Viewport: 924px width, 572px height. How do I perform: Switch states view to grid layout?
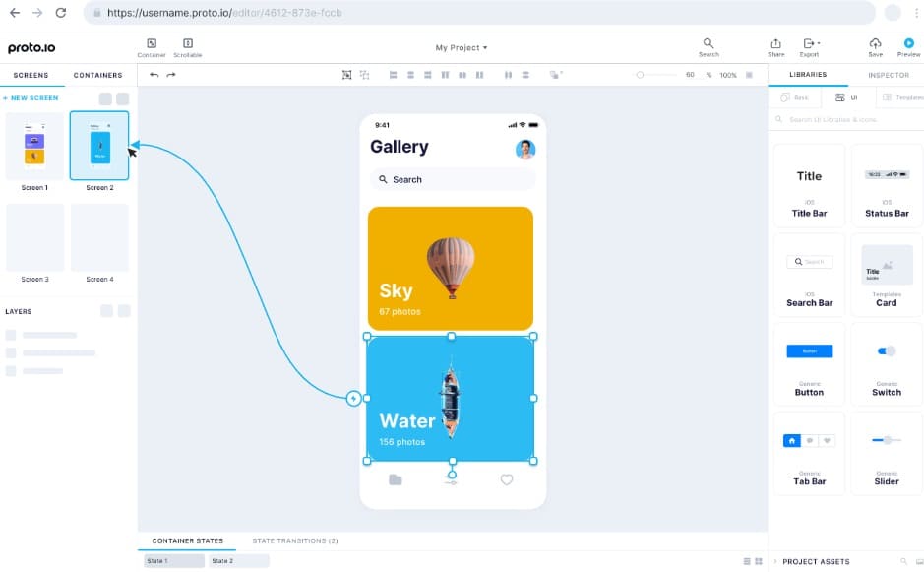tap(759, 561)
